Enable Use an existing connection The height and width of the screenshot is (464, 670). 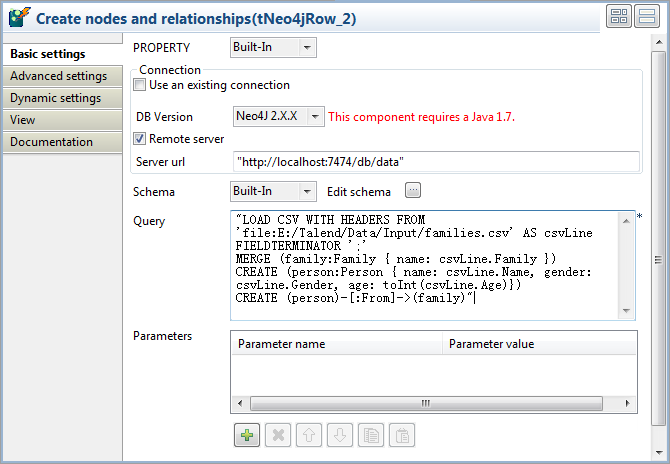139,85
